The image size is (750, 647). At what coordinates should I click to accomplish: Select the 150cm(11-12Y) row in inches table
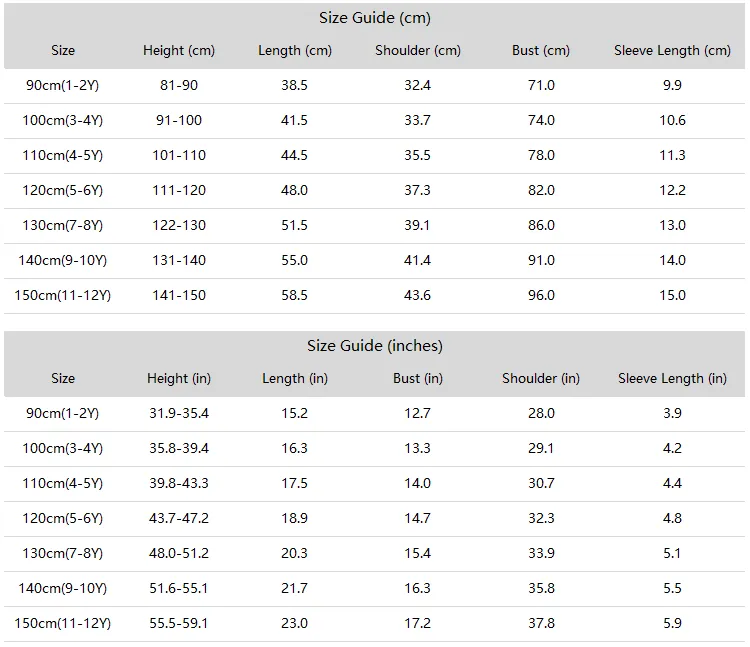coord(375,624)
